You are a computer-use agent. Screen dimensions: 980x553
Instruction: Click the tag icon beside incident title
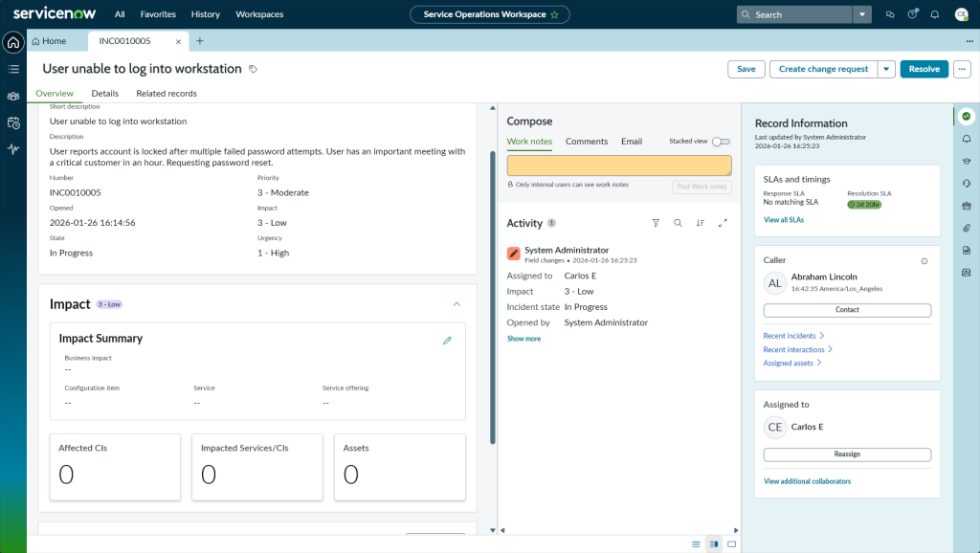(x=254, y=69)
